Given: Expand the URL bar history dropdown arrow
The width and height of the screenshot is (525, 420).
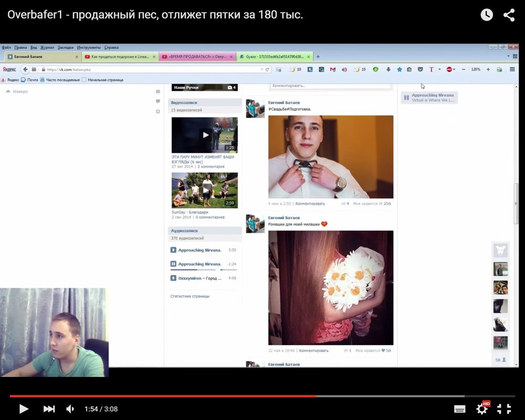Looking at the screenshot, I should (x=261, y=69).
